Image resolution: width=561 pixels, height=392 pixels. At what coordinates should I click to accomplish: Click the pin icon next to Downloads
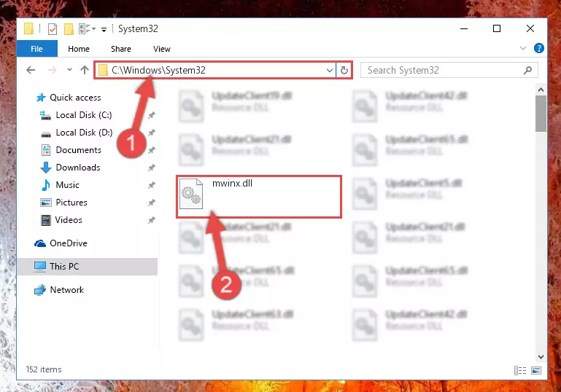coord(152,168)
